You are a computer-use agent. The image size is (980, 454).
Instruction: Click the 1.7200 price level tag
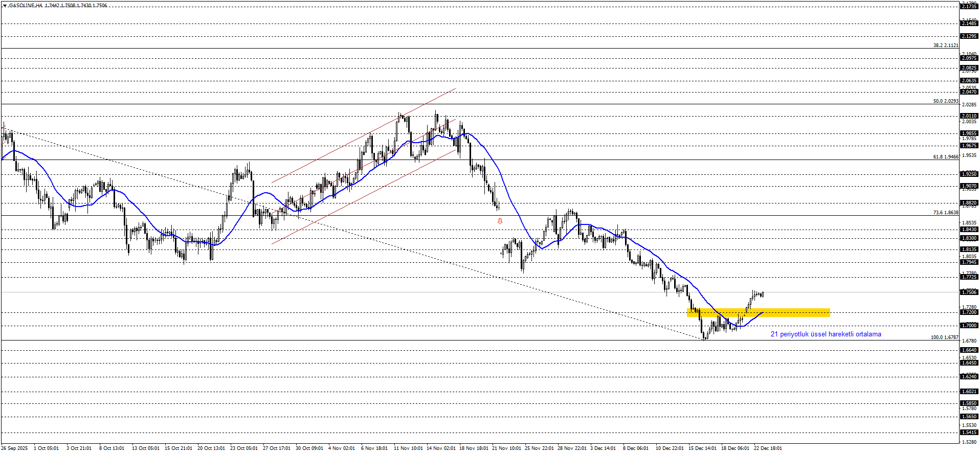[969, 312]
